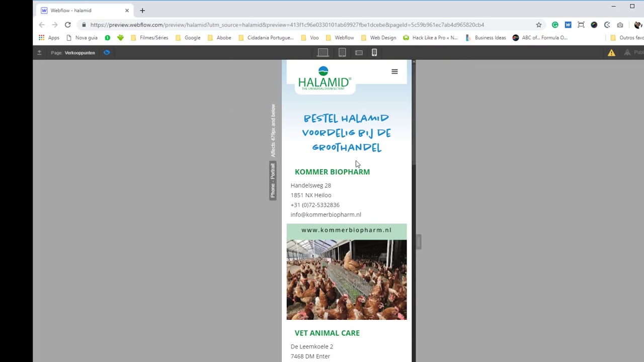Open the Chrome profile avatar
This screenshot has height=362, width=644.
(638, 25)
